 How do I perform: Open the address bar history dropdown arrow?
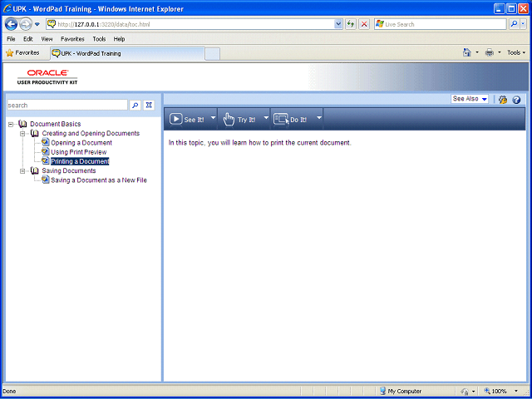pos(338,24)
